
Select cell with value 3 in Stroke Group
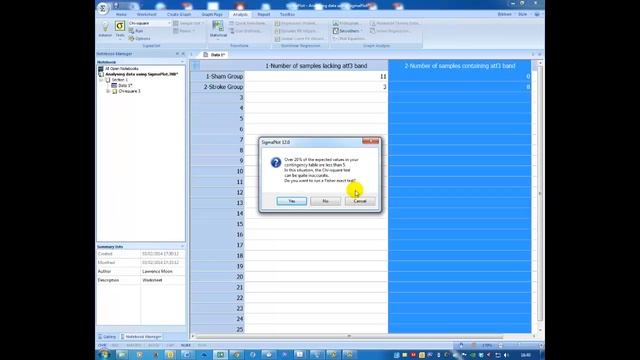[x=316, y=87]
